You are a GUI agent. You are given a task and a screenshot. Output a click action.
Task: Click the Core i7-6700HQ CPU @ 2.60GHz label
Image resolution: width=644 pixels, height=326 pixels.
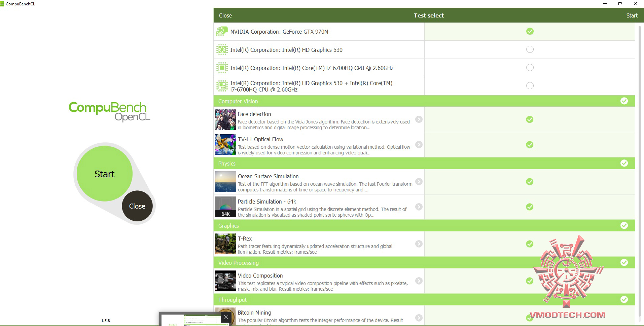[x=312, y=68]
